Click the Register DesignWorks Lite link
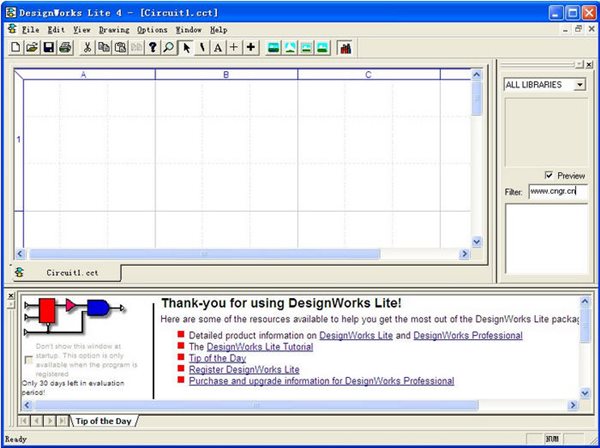The image size is (600, 448). pos(244,370)
